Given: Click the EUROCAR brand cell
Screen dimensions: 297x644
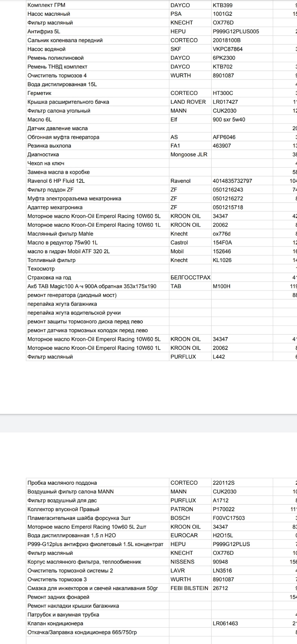Looking at the screenshot, I should (x=190, y=535).
